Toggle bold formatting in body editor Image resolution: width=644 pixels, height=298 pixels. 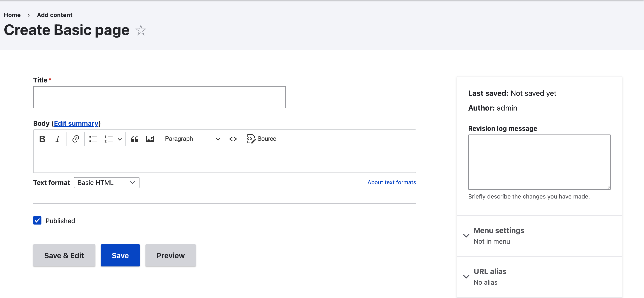(x=42, y=139)
